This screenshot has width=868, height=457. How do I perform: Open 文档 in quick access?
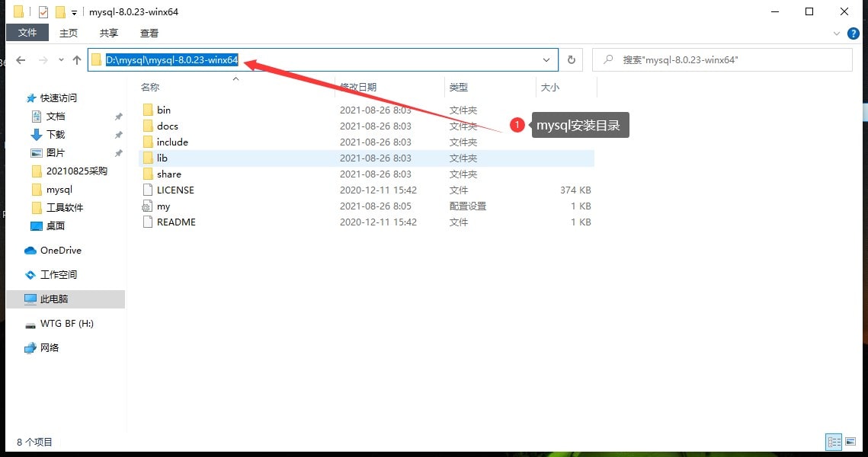point(56,117)
